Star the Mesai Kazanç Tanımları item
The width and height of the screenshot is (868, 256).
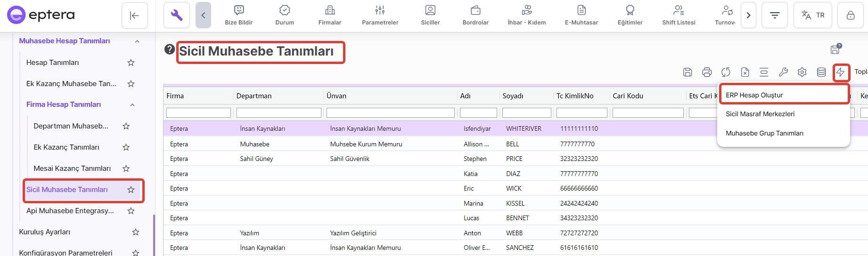pyautogui.click(x=126, y=168)
